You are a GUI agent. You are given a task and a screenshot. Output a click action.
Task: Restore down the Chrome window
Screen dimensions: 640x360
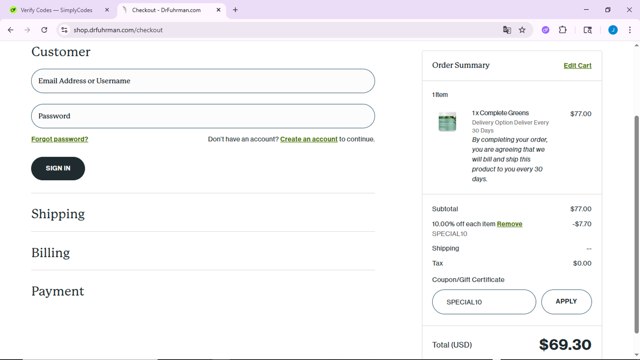[x=608, y=10]
